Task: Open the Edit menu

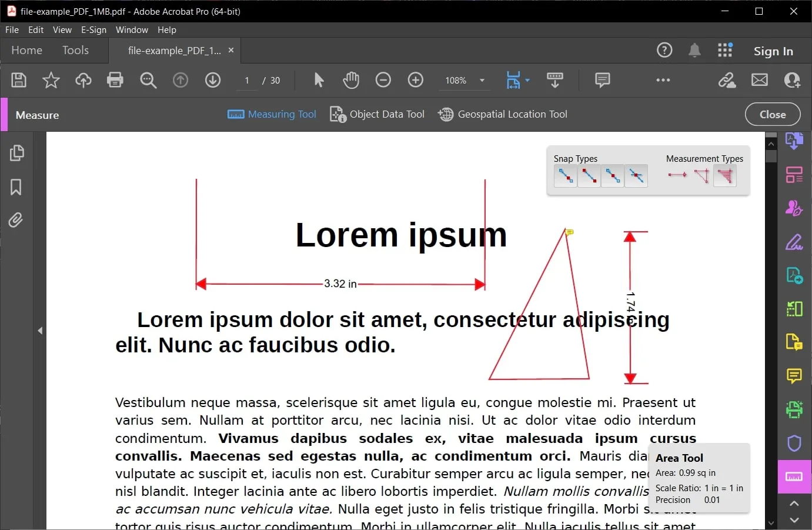Action: [x=36, y=30]
